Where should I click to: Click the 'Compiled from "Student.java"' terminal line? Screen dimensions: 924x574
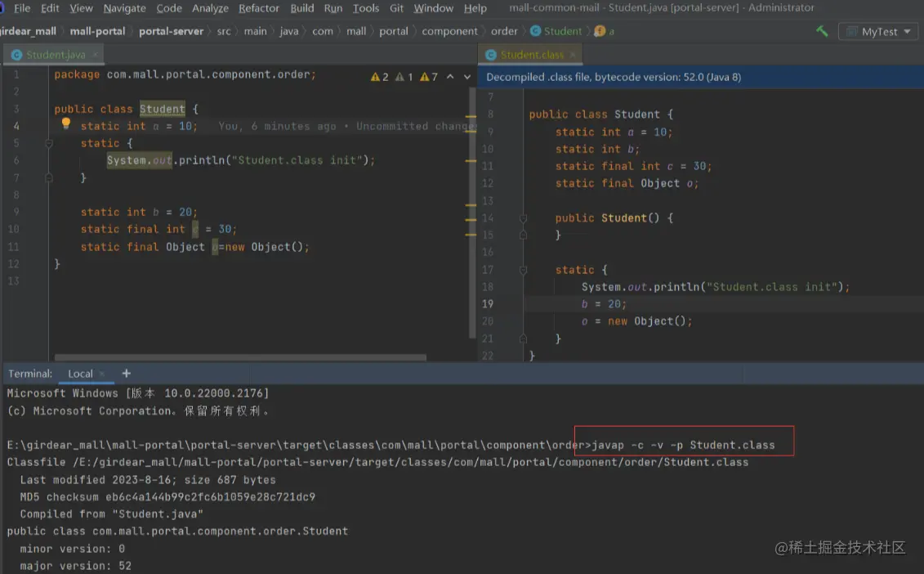coord(111,514)
